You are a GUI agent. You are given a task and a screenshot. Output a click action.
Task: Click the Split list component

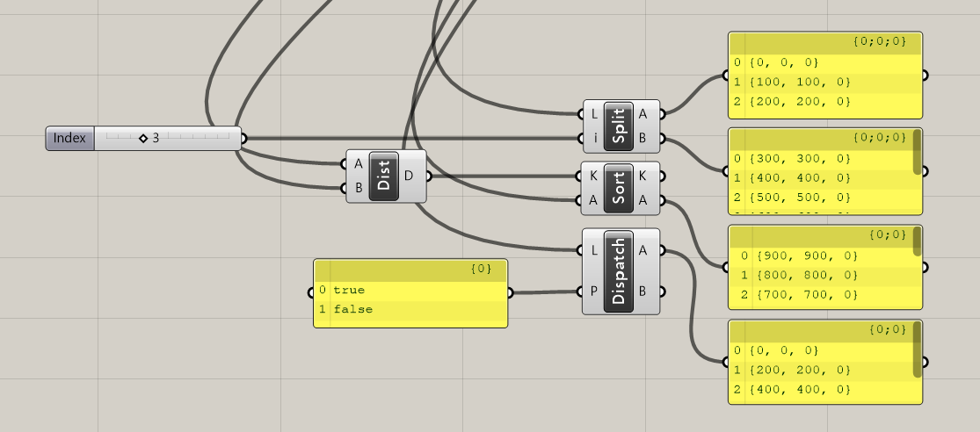point(619,126)
